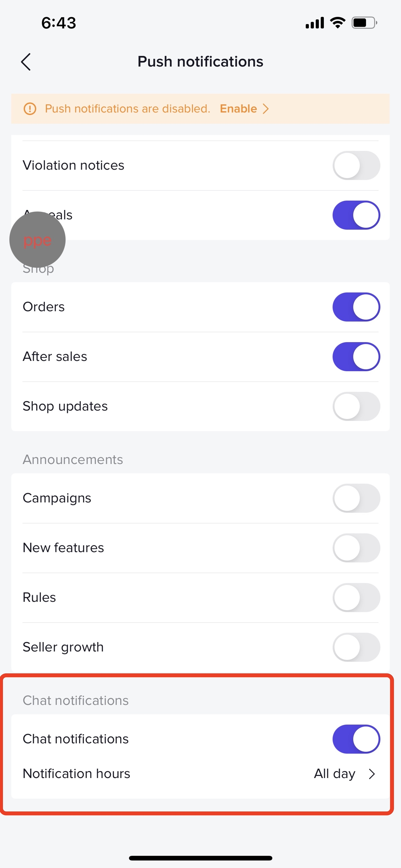
Task: Tap the orange warning icon in banner
Action: coord(30,109)
